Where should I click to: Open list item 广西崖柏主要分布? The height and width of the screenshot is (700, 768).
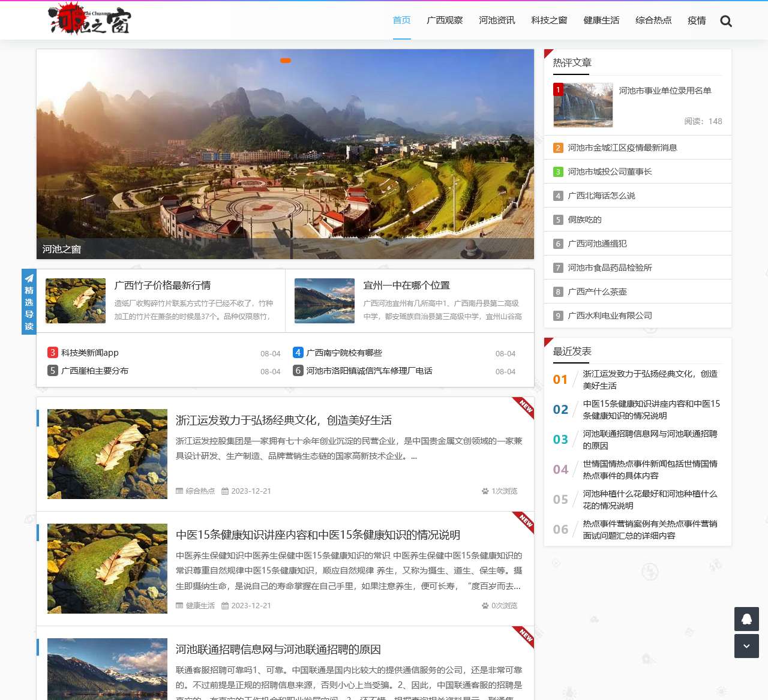click(95, 371)
